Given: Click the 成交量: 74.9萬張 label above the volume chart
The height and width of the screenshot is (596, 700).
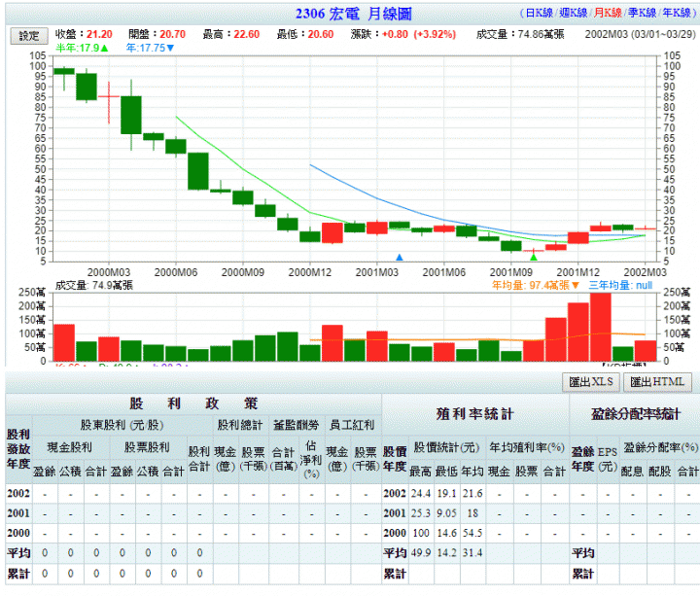Looking at the screenshot, I should pos(94,285).
